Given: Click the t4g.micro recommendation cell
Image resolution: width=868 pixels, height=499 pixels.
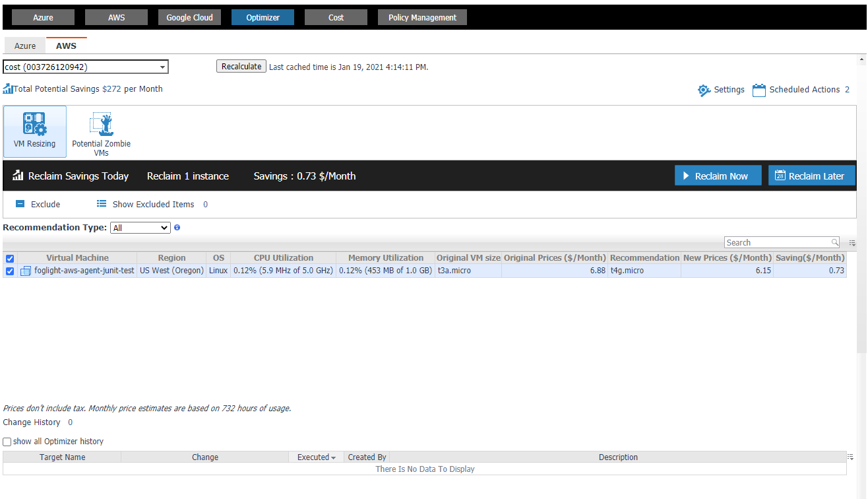Looking at the screenshot, I should coord(644,271).
